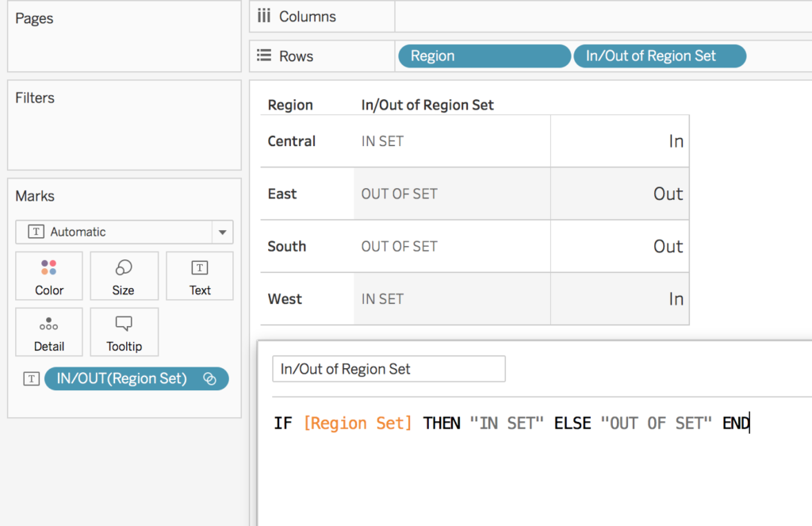Click the set icon on IN/OUT(Region Set) pill
The height and width of the screenshot is (526, 812).
pyautogui.click(x=210, y=379)
